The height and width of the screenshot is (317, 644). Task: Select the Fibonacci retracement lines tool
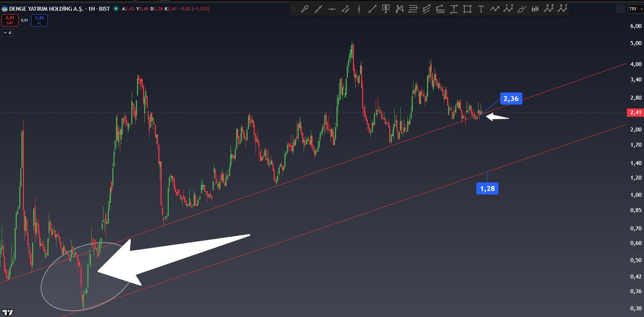(413, 9)
